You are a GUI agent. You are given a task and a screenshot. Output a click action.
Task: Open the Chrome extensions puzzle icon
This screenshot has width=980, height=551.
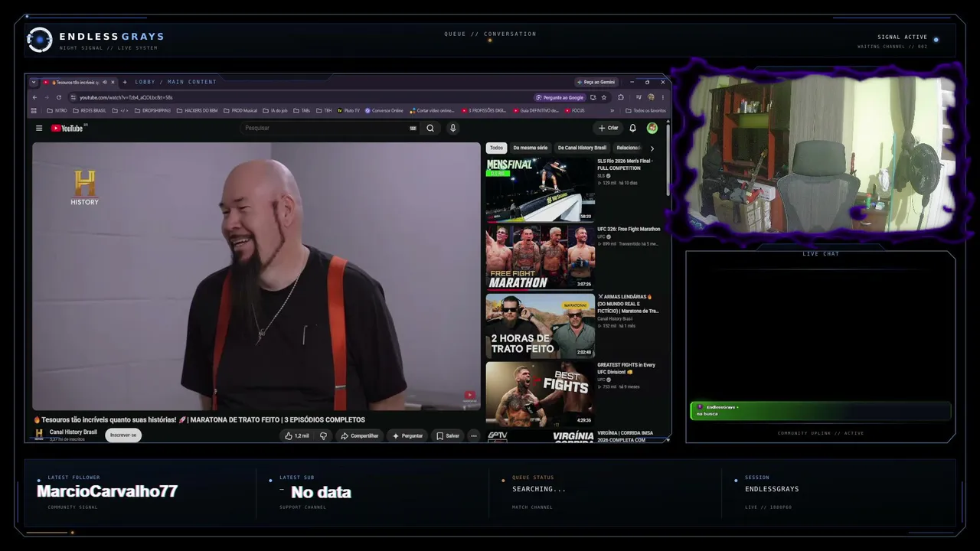click(621, 97)
